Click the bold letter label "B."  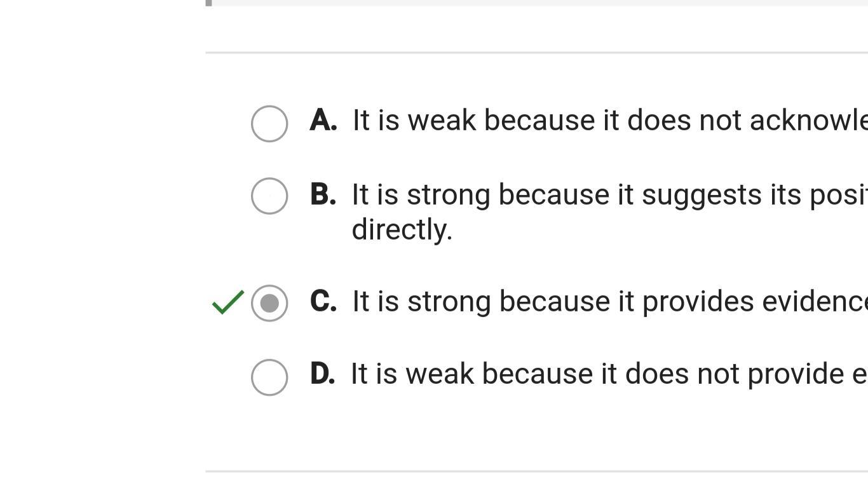[x=323, y=194]
